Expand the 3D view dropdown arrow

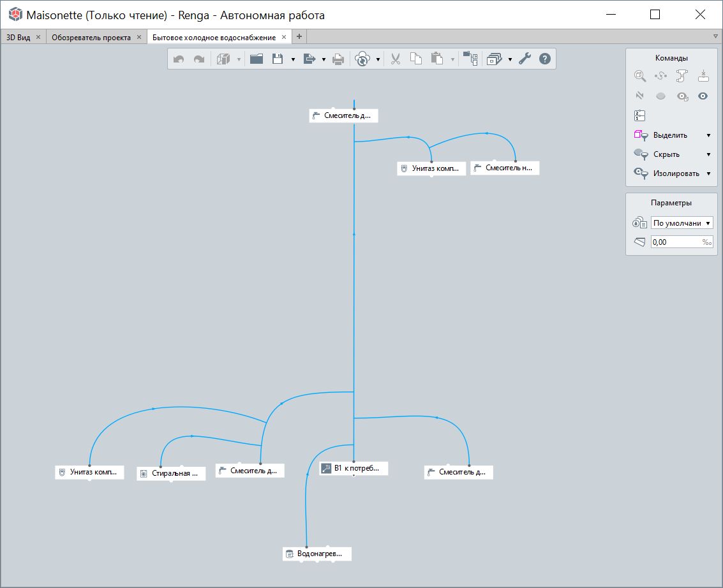pos(239,59)
